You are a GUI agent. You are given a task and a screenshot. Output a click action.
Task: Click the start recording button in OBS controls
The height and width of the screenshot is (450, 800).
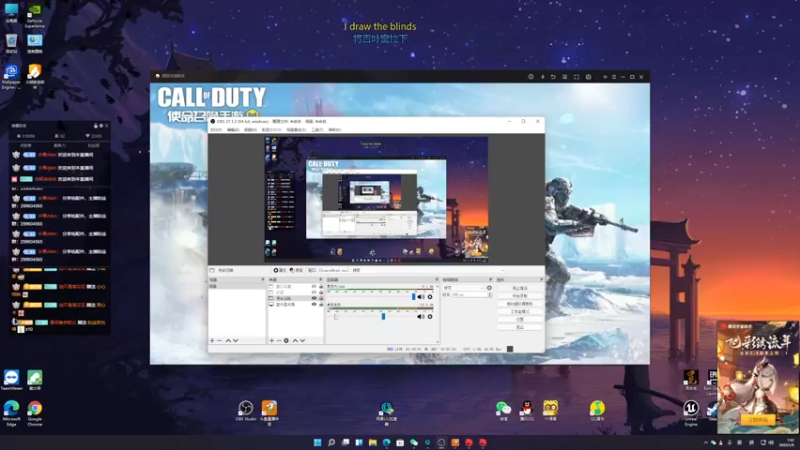click(x=519, y=296)
